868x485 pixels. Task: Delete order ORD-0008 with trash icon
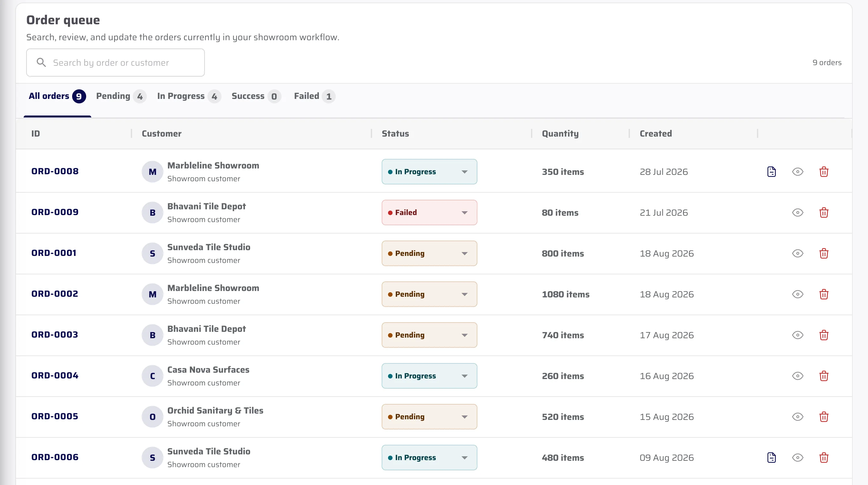point(824,172)
